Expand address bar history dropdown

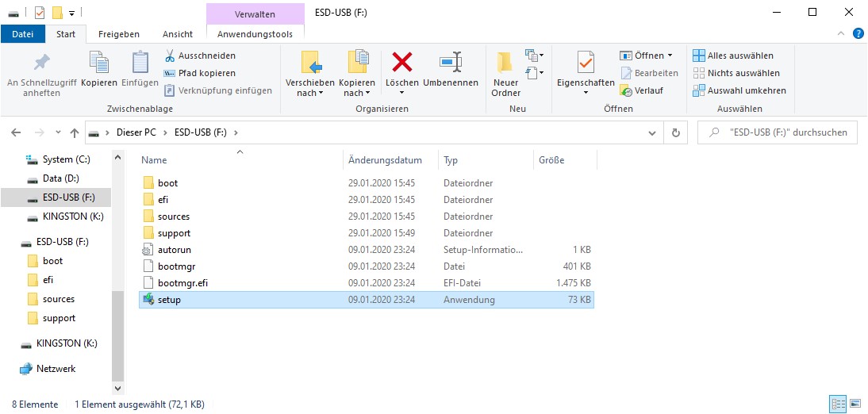(652, 132)
